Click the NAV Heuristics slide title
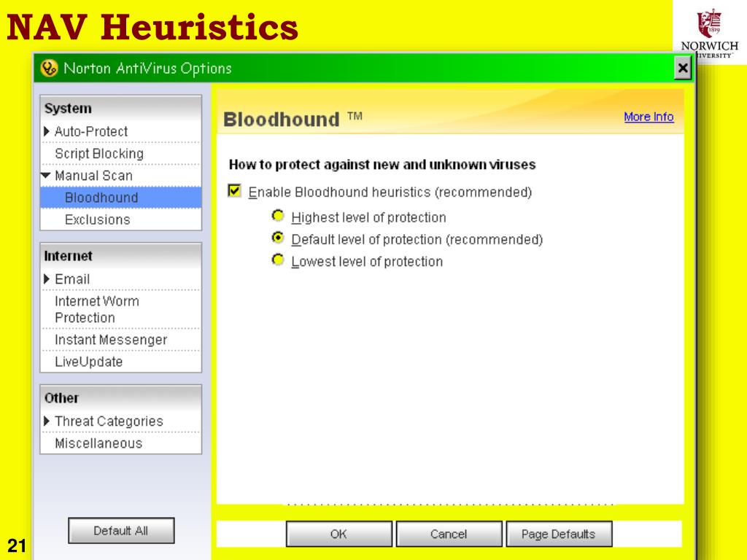This screenshot has height=560, width=747. coord(152,27)
